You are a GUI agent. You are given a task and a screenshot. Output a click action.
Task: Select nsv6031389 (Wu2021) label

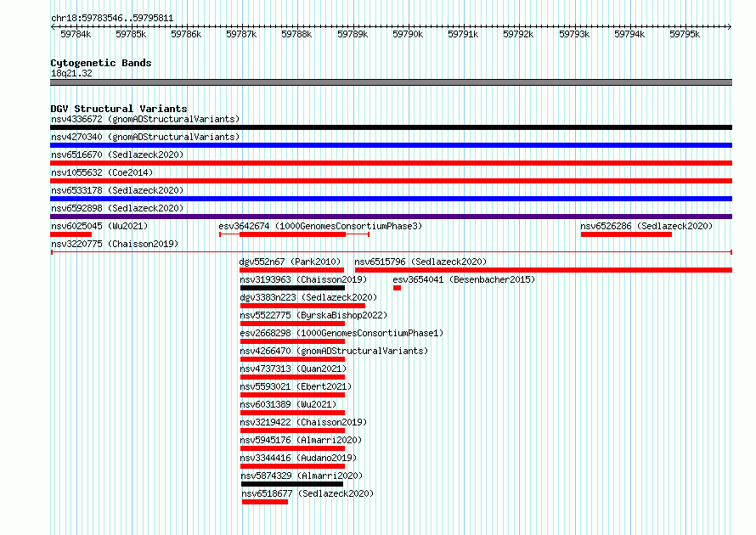tap(288, 404)
